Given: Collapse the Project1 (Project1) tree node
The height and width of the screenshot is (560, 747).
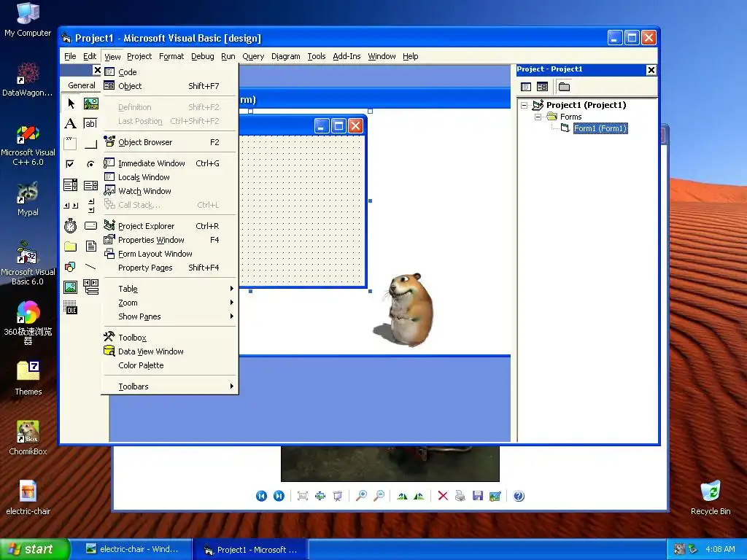Looking at the screenshot, I should 524,105.
